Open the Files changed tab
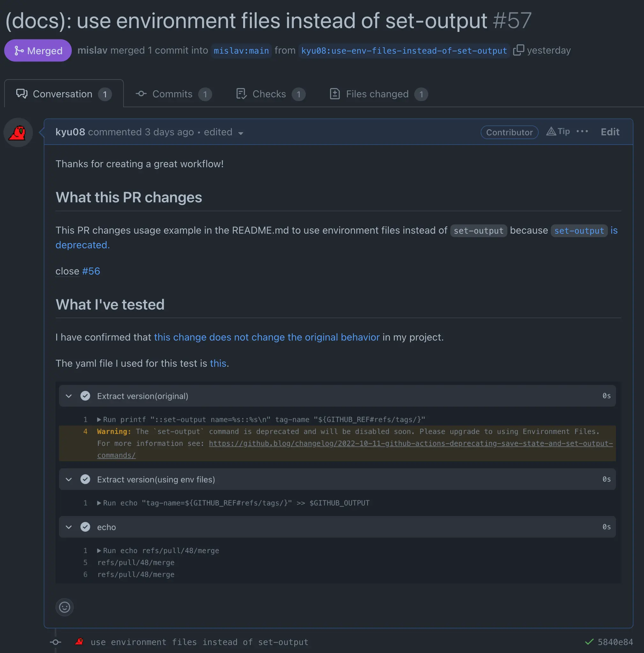The image size is (644, 653). 378,94
